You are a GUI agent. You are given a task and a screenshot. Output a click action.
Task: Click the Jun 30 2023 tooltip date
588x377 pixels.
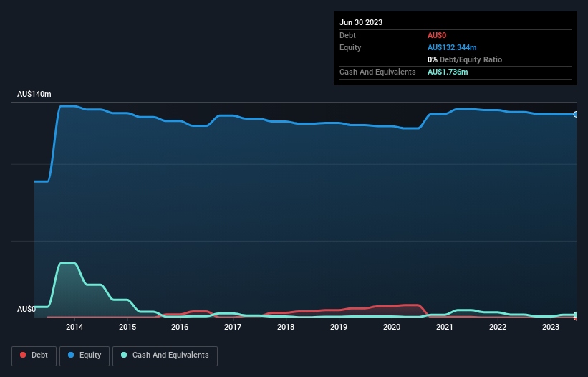pos(361,22)
